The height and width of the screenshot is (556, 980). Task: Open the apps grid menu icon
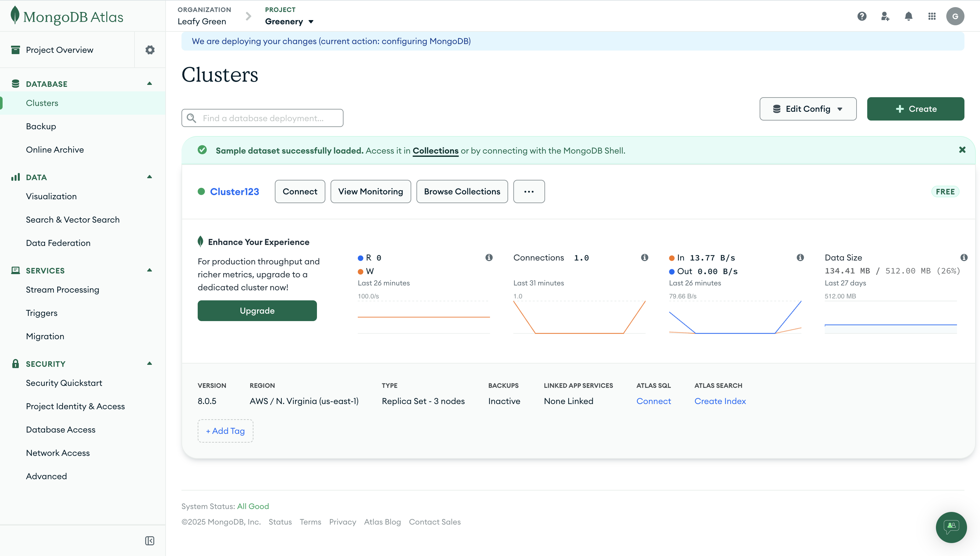932,16
